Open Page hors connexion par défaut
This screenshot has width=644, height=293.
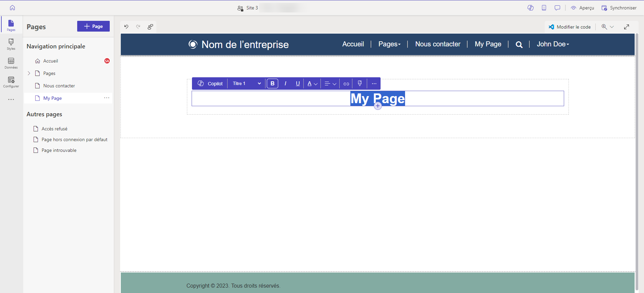click(75, 139)
